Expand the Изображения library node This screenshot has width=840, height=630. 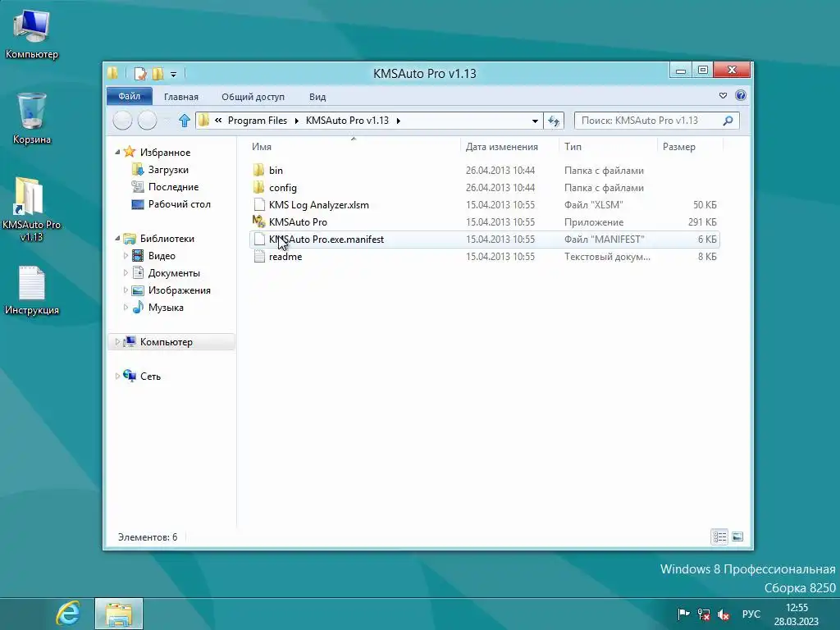point(126,290)
